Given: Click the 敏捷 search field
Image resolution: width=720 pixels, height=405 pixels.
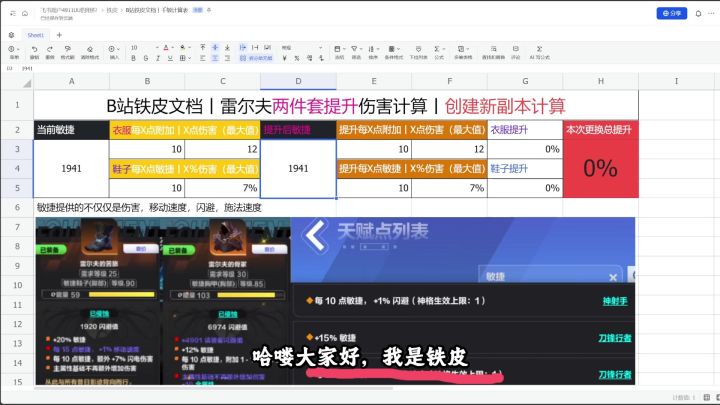Looking at the screenshot, I should 550,276.
